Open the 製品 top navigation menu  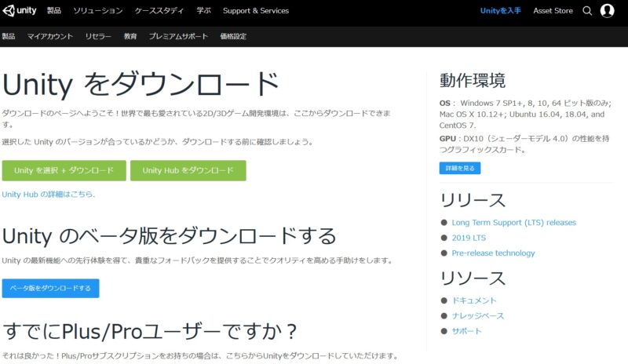pyautogui.click(x=53, y=11)
